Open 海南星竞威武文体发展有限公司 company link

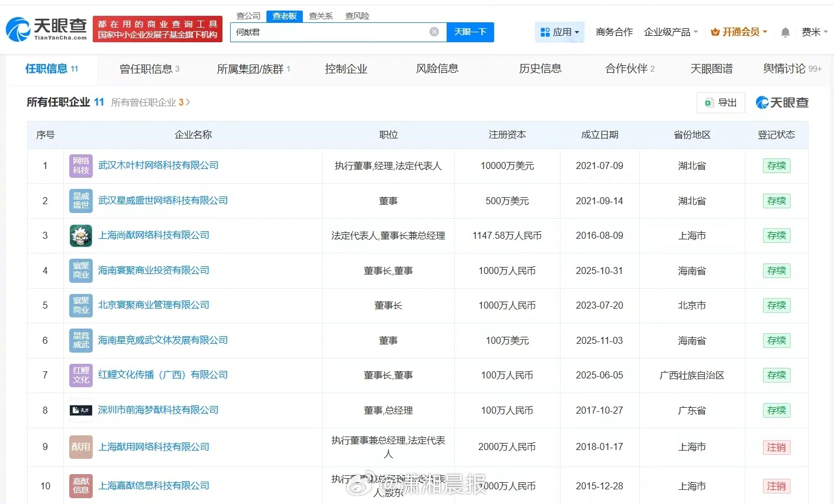(163, 340)
